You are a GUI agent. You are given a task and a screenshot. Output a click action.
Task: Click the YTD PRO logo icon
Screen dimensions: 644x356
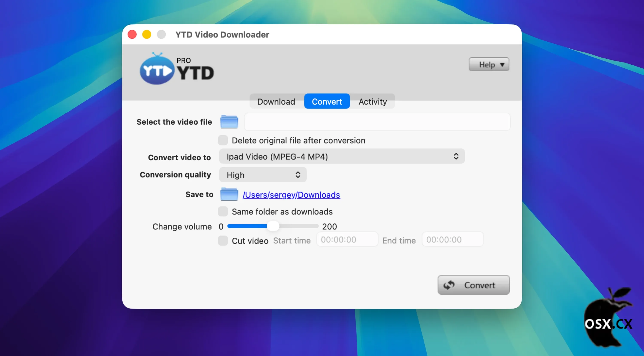tap(157, 70)
